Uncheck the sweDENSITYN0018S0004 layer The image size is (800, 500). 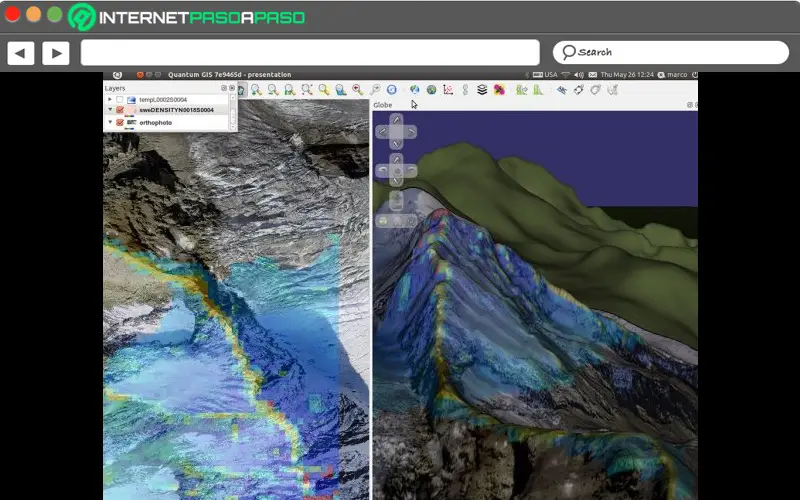point(120,110)
